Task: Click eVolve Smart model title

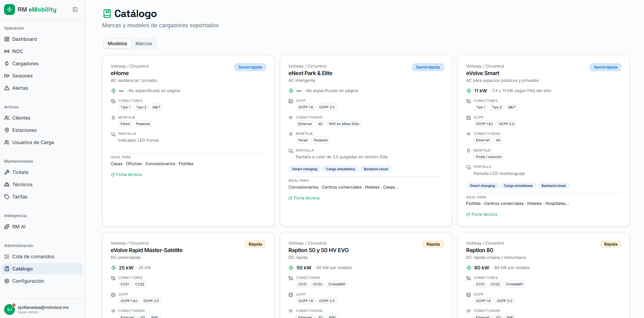Action: click(x=483, y=73)
